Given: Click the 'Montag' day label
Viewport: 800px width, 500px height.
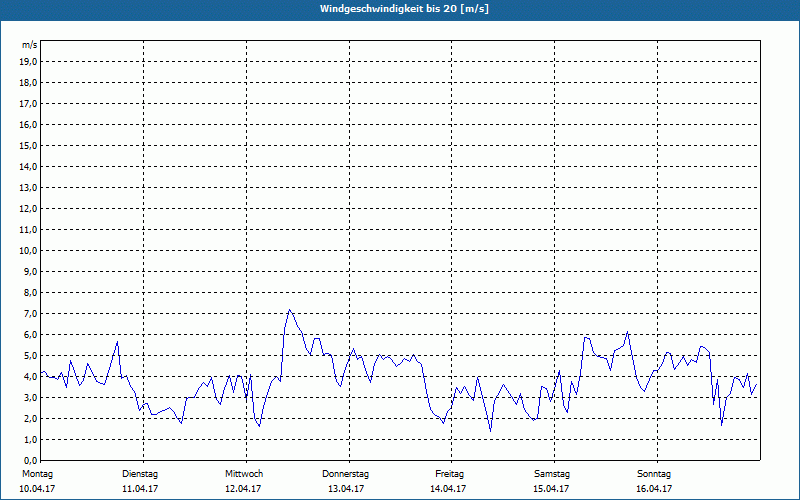Looking at the screenshot, I should (x=37, y=474).
